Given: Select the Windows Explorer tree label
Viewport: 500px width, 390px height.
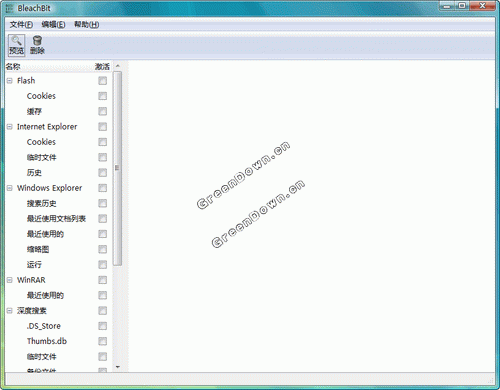Looking at the screenshot, I should point(49,188).
